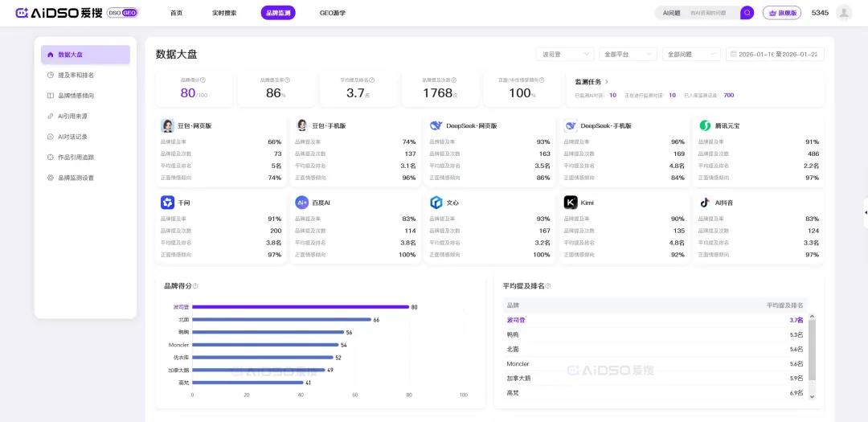Open the 波司登 brand dropdown
The image size is (868, 422).
[x=565, y=55]
